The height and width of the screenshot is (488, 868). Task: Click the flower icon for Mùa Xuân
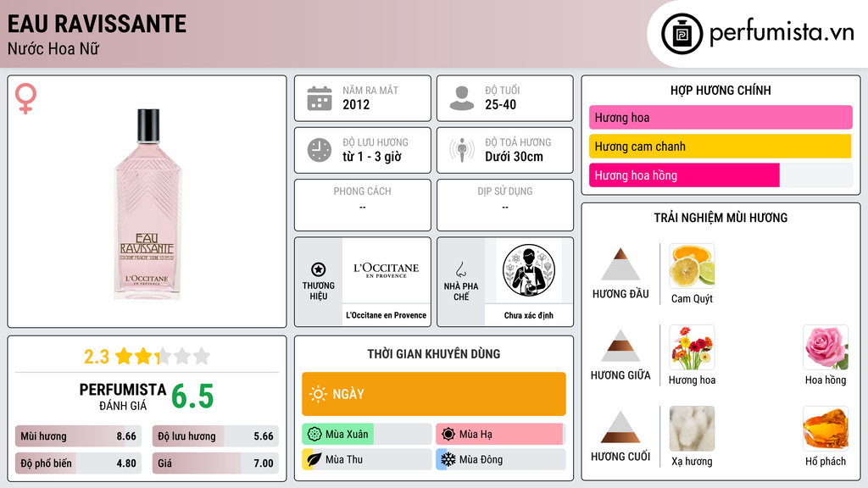pyautogui.click(x=314, y=434)
